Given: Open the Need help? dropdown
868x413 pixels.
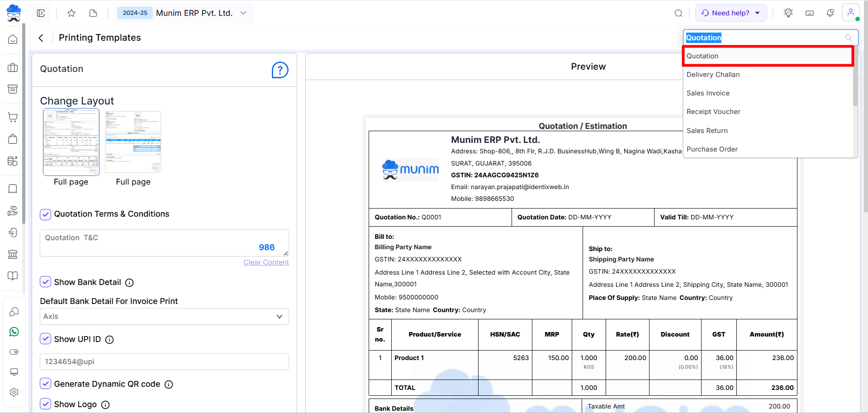Looking at the screenshot, I should (731, 13).
